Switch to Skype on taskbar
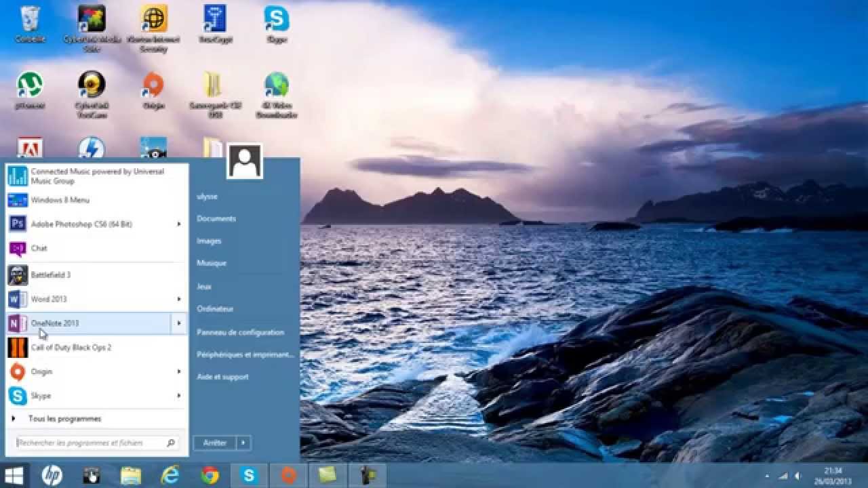The image size is (868, 488). pos(249,476)
